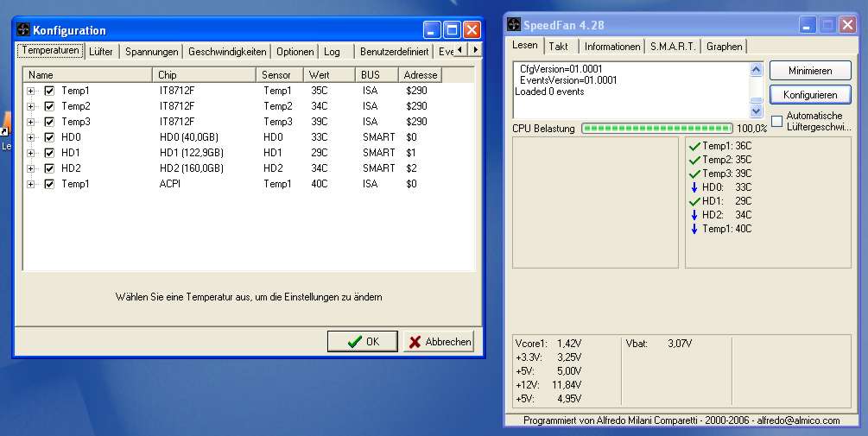This screenshot has width=868, height=436.
Task: Select the Lesen tab in SpeedFan
Action: tap(525, 46)
